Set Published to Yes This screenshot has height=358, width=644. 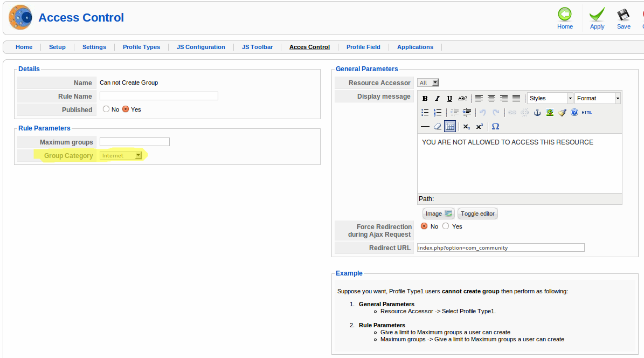point(126,109)
